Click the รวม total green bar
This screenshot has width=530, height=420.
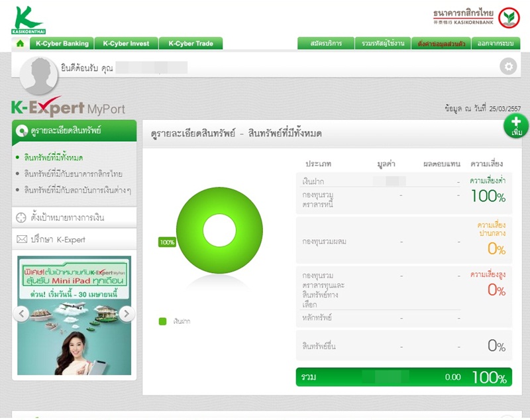point(404,377)
